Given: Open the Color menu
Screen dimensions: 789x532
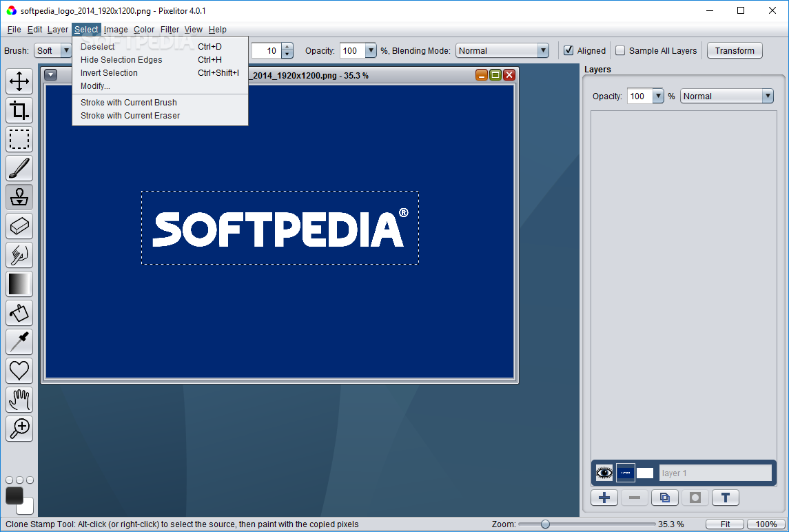Looking at the screenshot, I should [x=144, y=29].
